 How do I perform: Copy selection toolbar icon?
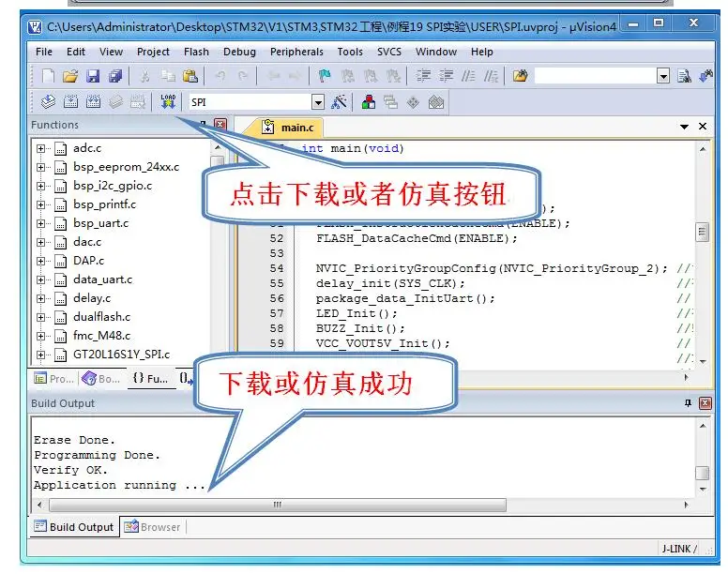168,76
